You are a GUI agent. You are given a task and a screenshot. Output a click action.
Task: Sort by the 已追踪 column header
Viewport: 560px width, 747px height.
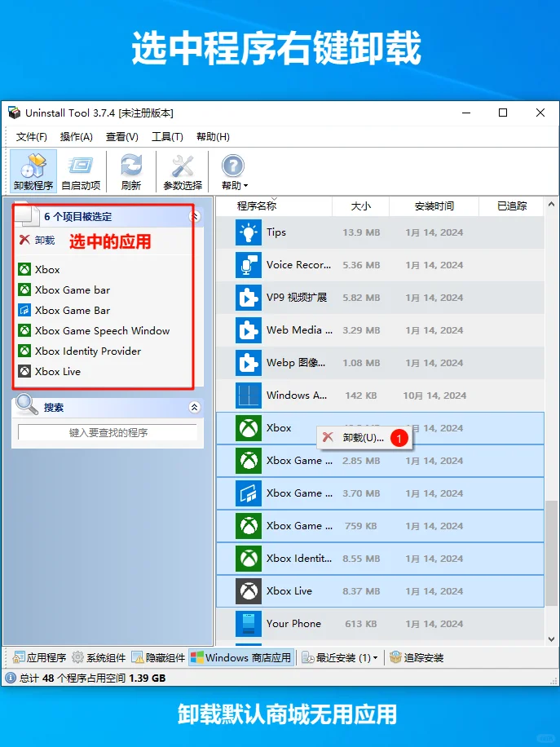511,206
